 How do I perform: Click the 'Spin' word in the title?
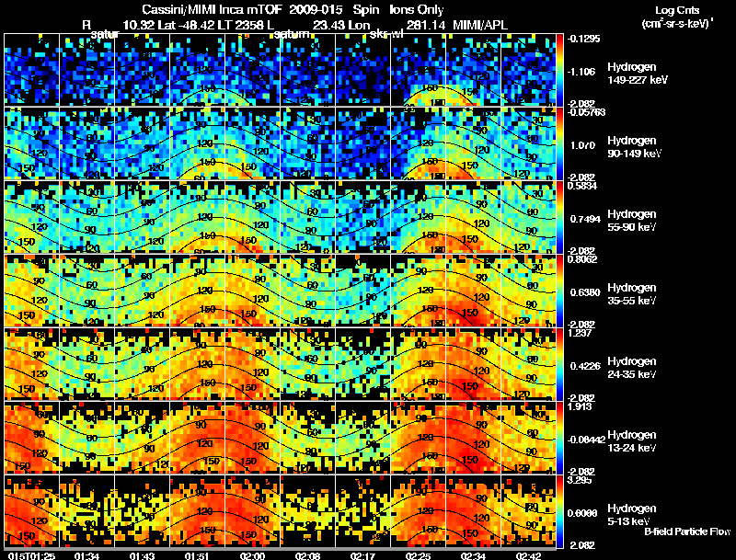(x=365, y=10)
